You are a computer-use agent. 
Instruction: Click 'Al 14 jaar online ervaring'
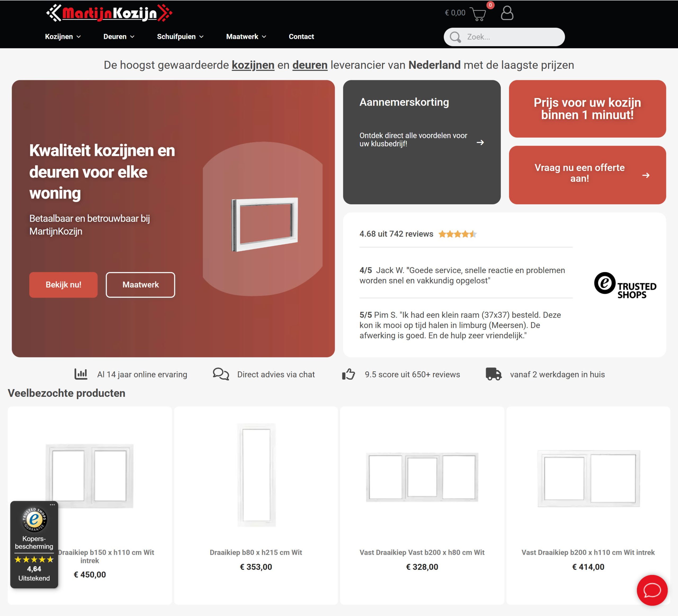pos(142,374)
